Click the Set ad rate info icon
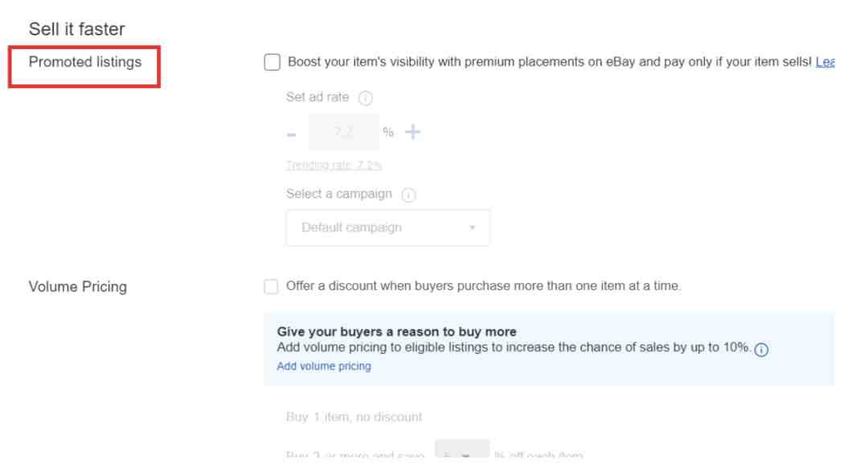868x467 pixels. (366, 98)
